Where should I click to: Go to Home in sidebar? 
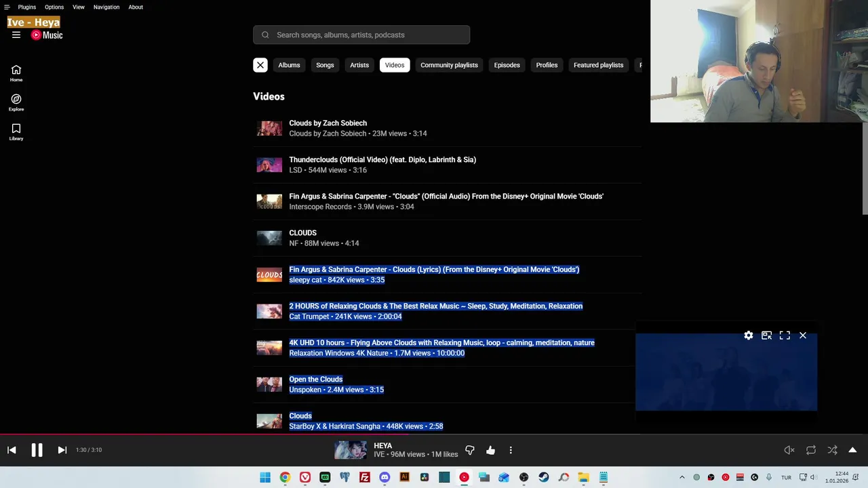pyautogui.click(x=16, y=73)
